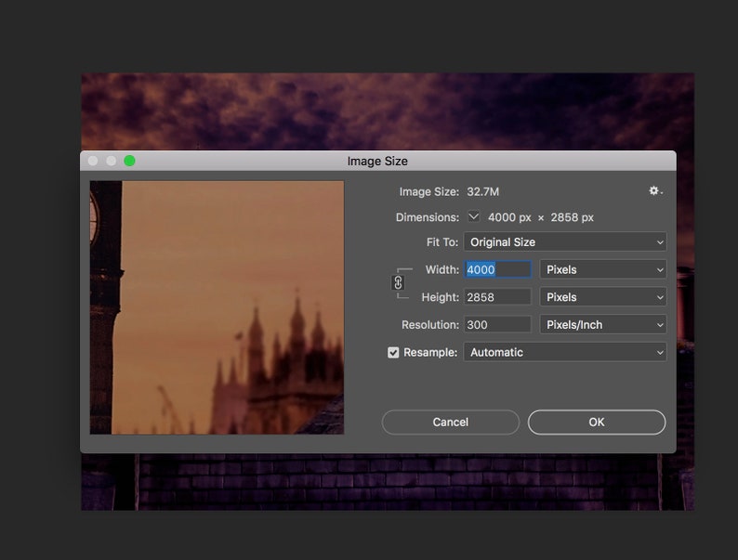Click the Resolution field showing 300
The height and width of the screenshot is (560, 738).
click(x=498, y=324)
